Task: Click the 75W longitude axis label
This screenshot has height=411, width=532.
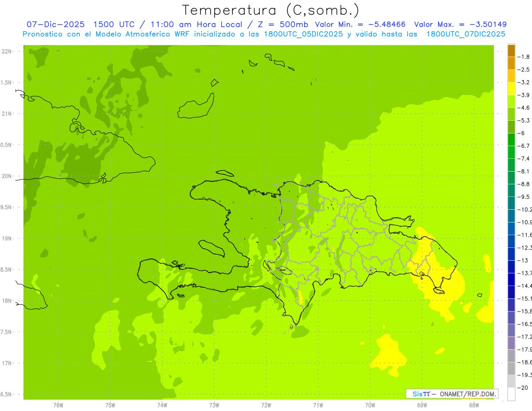Action: [x=110, y=405]
